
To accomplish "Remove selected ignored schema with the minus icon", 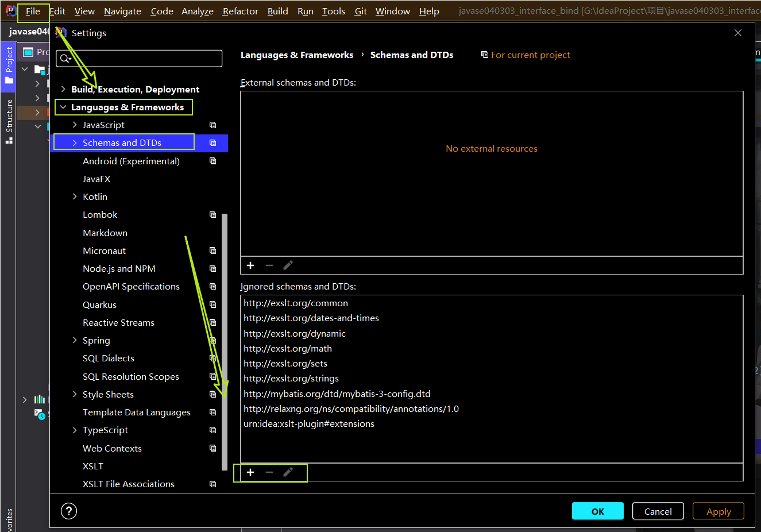I will 269,472.
